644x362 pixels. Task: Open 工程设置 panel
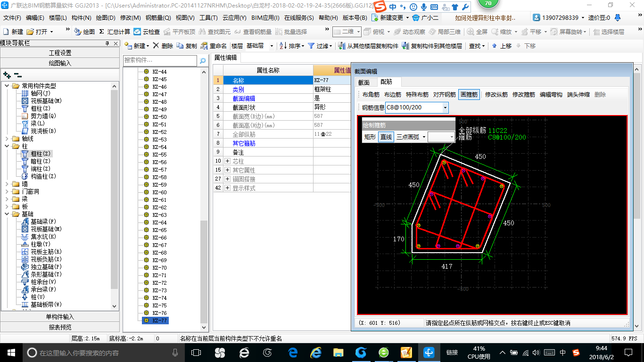click(x=60, y=53)
